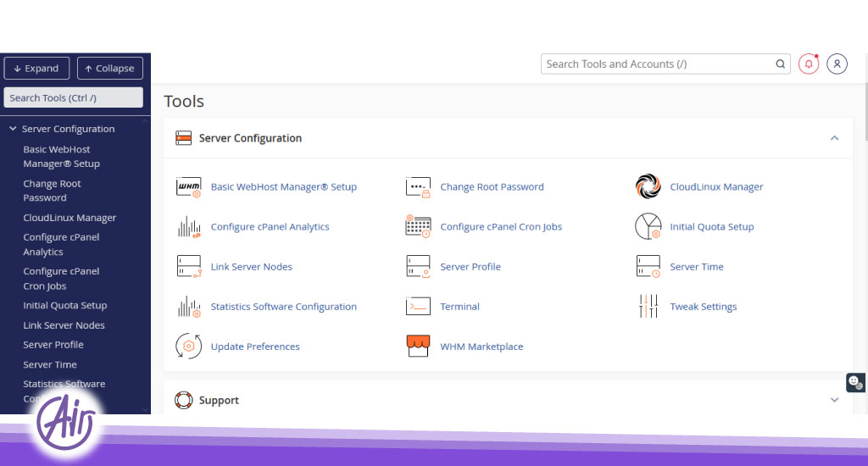
Task: Click the Change Root Password icon
Action: coord(418,187)
